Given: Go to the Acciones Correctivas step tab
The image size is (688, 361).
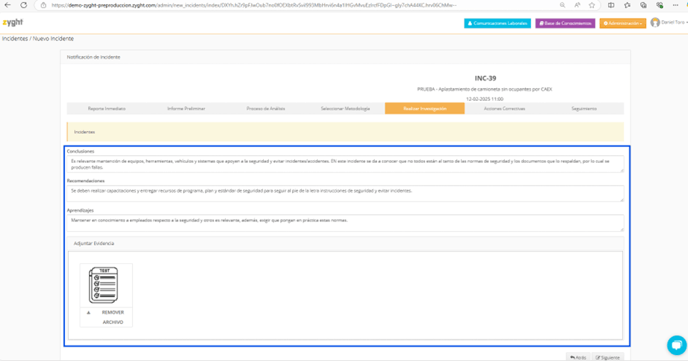Looking at the screenshot, I should 504,108.
